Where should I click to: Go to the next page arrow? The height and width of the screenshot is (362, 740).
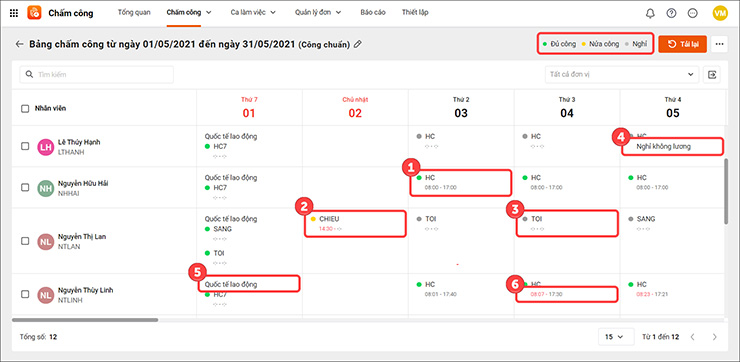point(715,337)
